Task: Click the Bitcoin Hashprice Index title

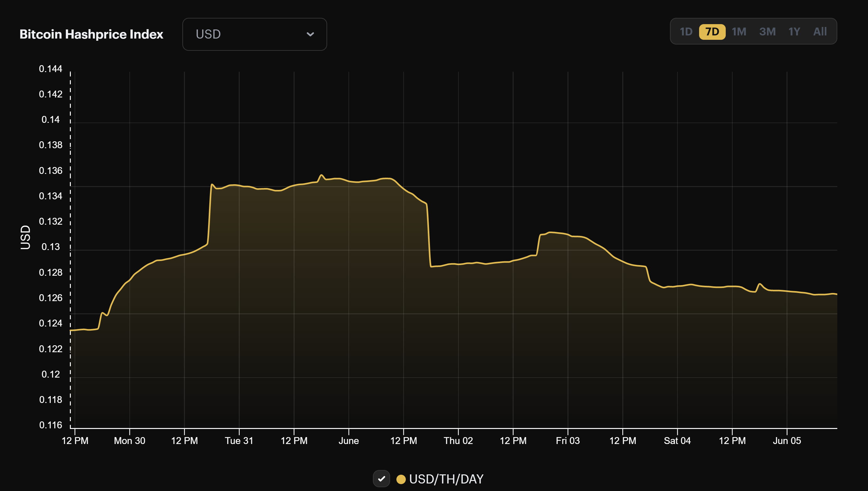Action: [92, 34]
